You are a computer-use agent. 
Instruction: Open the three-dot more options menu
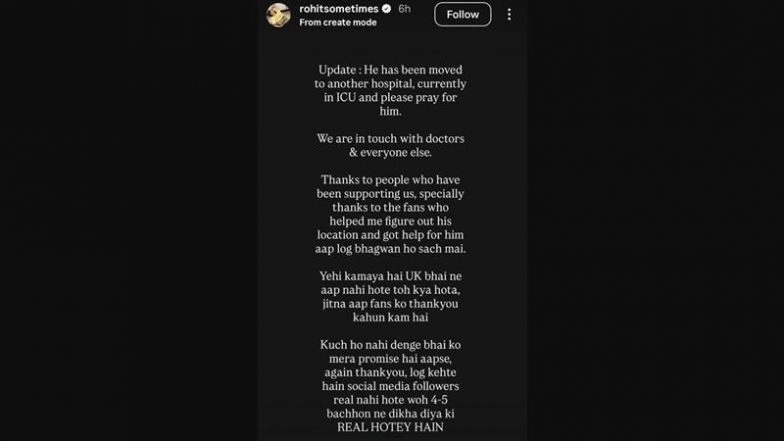tap(509, 15)
